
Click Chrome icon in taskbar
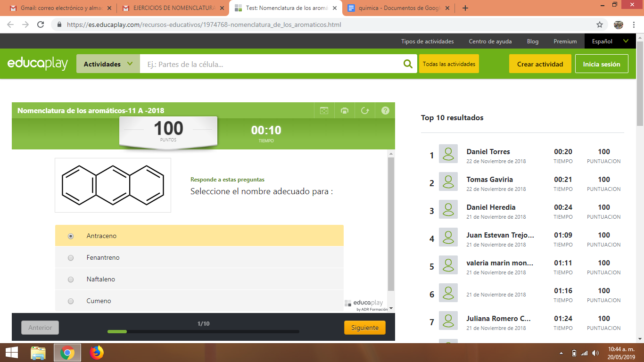pos(67,353)
